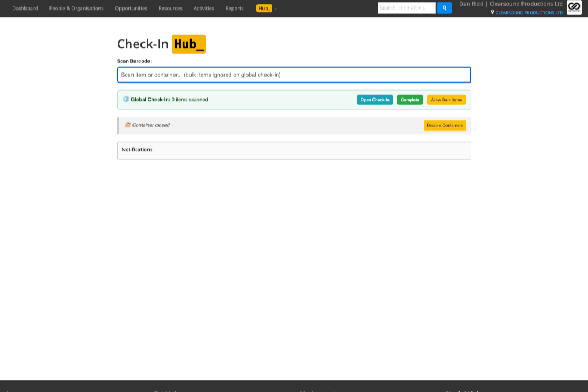This screenshot has width=588, height=392.
Task: Complete the global check-in session
Action: tap(410, 100)
